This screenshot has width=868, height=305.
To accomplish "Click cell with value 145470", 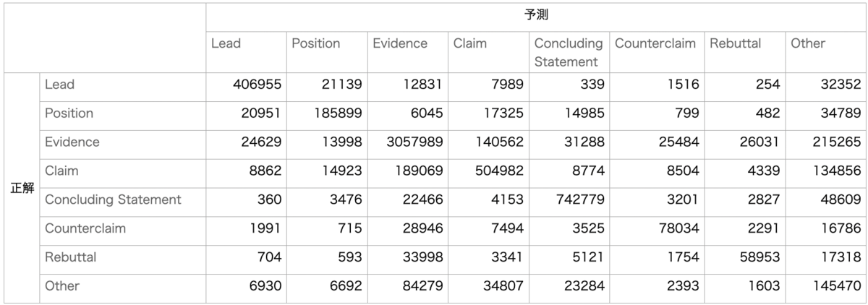I will click(x=826, y=286).
